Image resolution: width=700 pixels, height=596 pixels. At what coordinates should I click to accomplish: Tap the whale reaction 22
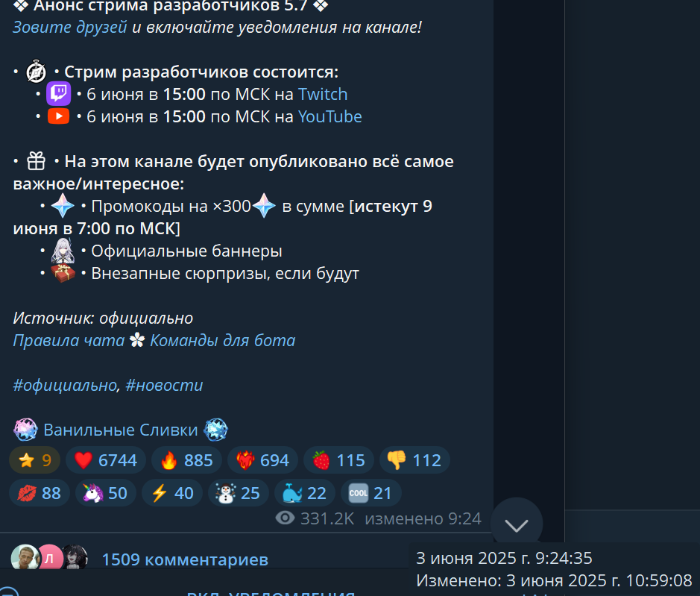[x=304, y=493]
